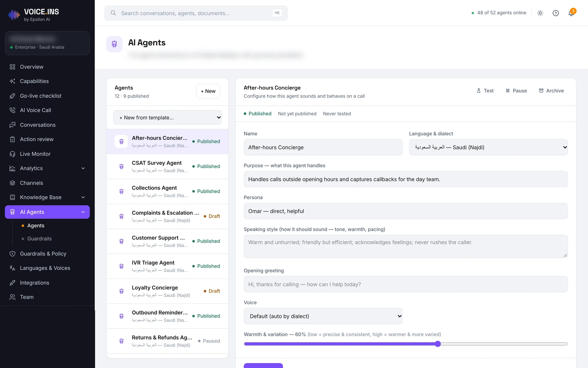Click the Pause button
Image resolution: width=588 pixels, height=368 pixels.
[516, 91]
